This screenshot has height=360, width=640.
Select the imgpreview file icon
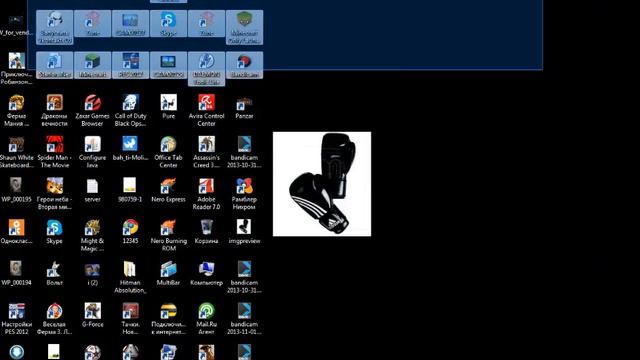244,232
